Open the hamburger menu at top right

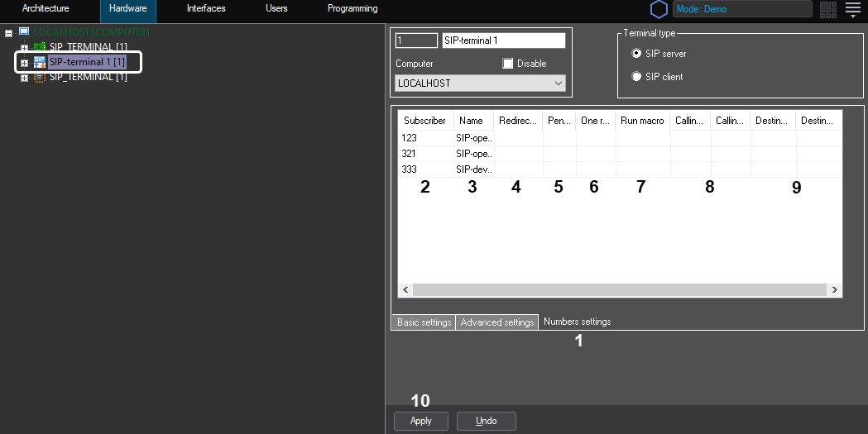pos(853,9)
